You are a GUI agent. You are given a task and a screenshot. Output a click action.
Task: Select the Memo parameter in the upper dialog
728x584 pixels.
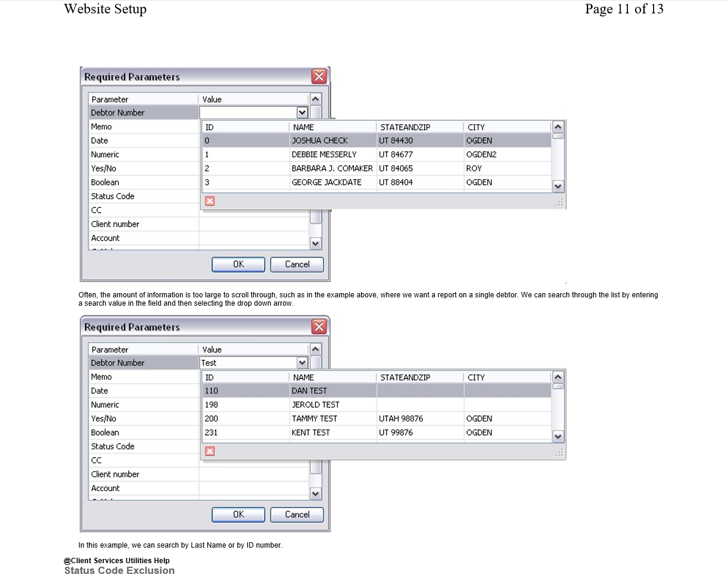(144, 126)
